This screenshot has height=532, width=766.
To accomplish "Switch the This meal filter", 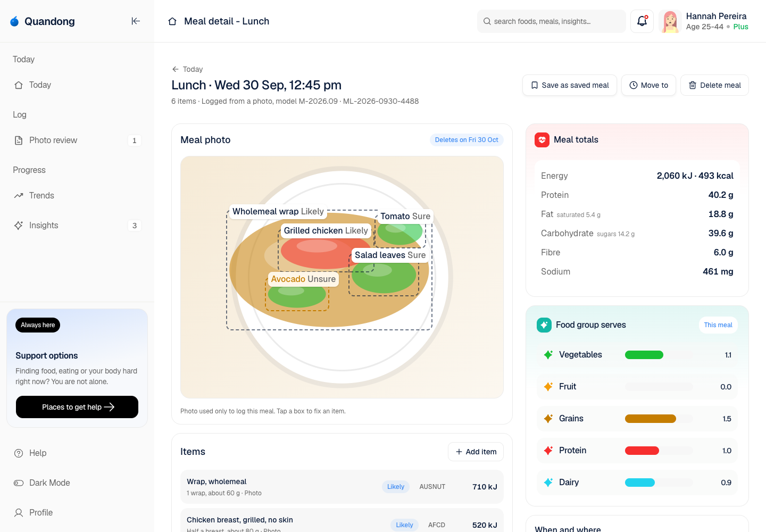I will (718, 325).
